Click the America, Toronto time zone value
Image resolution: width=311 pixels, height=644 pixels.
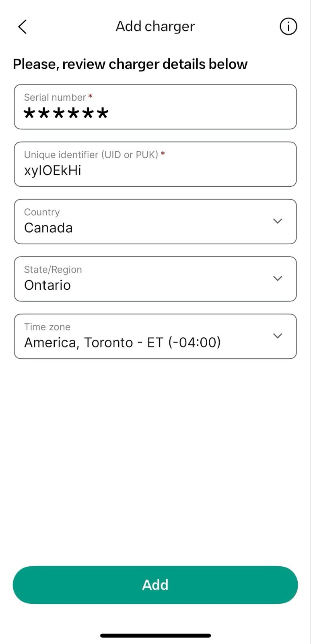(122, 343)
